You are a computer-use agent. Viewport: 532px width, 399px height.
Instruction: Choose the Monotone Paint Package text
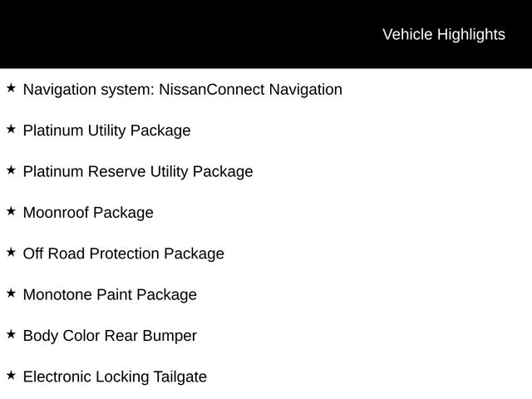tap(110, 295)
